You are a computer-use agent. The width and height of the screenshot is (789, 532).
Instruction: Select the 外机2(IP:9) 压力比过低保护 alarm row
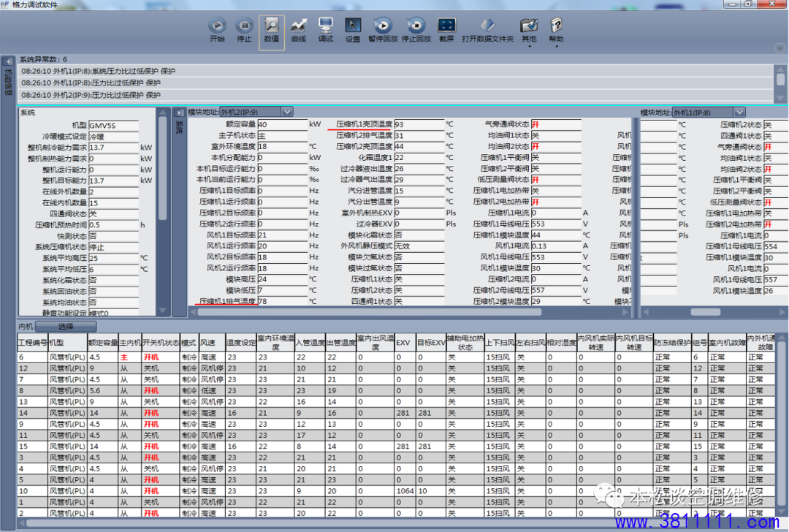click(396, 95)
